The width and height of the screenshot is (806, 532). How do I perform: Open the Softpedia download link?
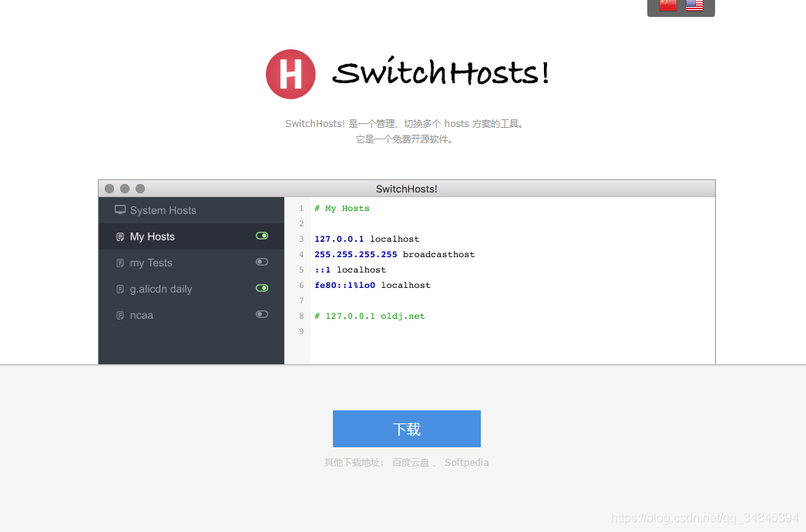pyautogui.click(x=466, y=462)
